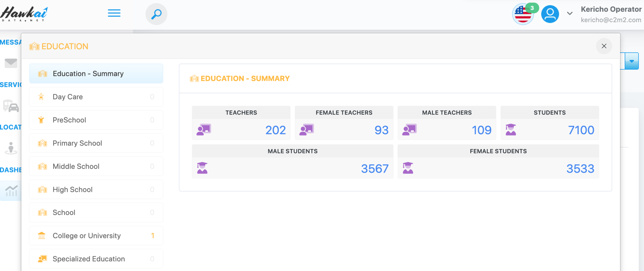Click the Male Students value 3567
Screen dimensions: 644x271
pos(375,169)
